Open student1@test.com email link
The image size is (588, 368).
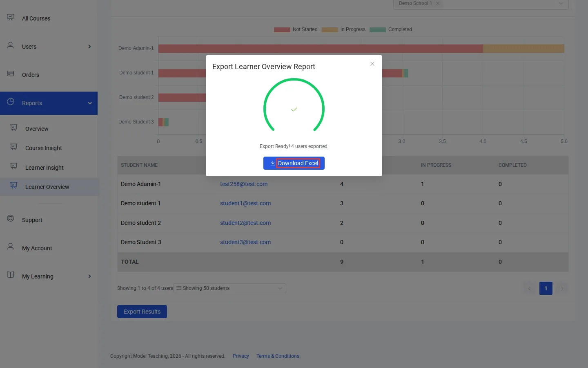[245, 203]
